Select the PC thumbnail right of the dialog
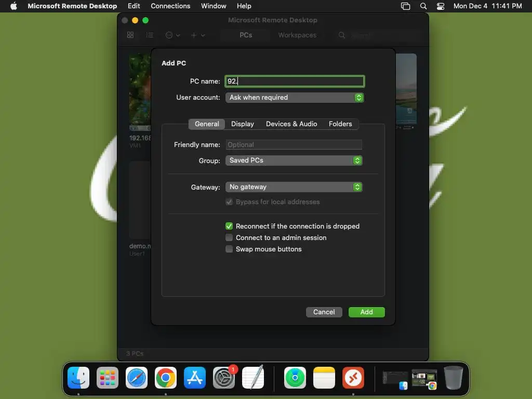Screen dimensions: 532x399 pos(406,90)
